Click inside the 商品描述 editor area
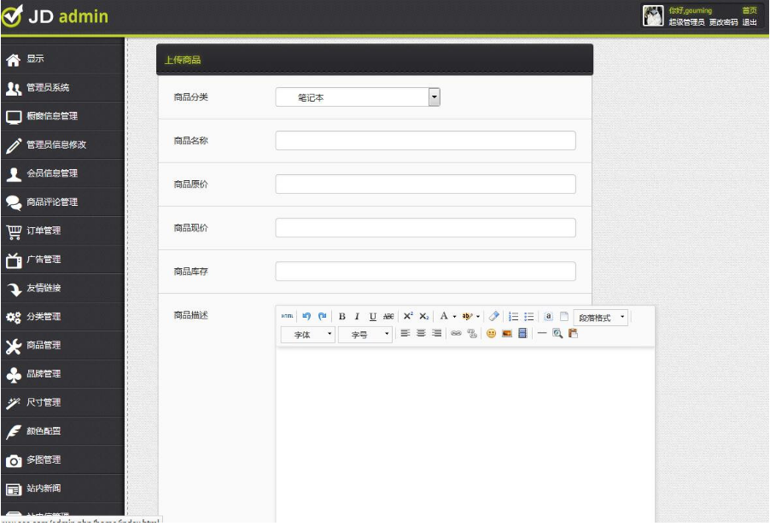The height and width of the screenshot is (532, 770). coord(465,435)
